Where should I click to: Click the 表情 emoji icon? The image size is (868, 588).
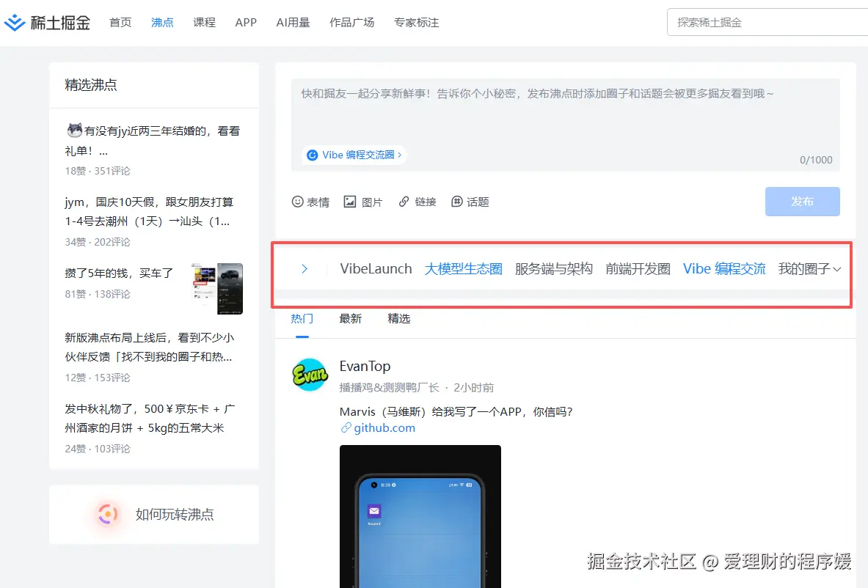tap(297, 202)
